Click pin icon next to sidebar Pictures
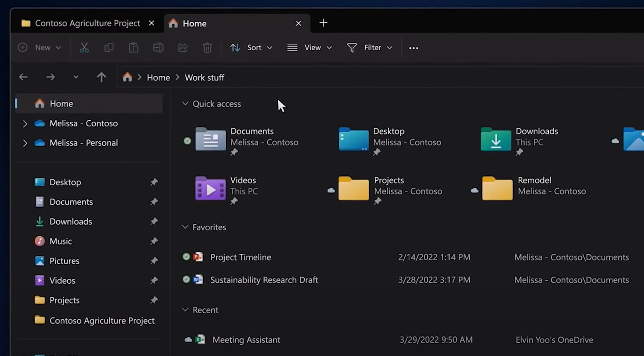This screenshot has width=644, height=356. pyautogui.click(x=154, y=261)
